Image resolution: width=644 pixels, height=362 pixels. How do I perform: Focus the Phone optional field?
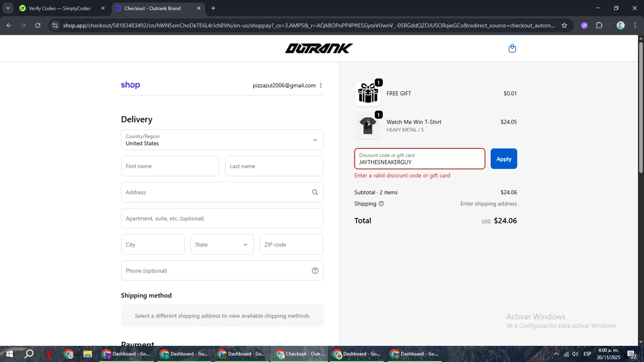[222, 271]
